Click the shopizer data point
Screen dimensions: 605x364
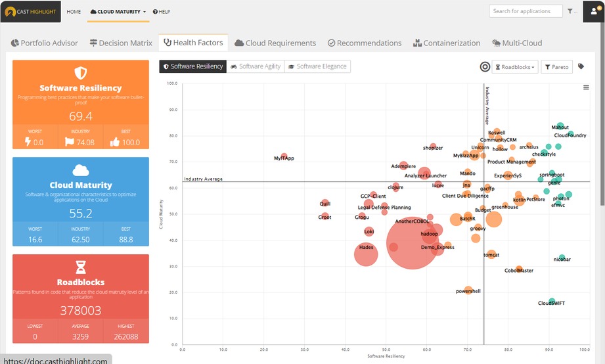433,147
